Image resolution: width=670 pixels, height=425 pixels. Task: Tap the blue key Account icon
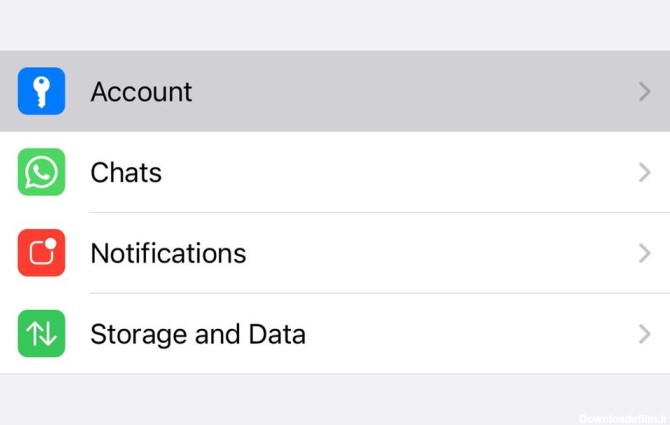click(x=41, y=91)
